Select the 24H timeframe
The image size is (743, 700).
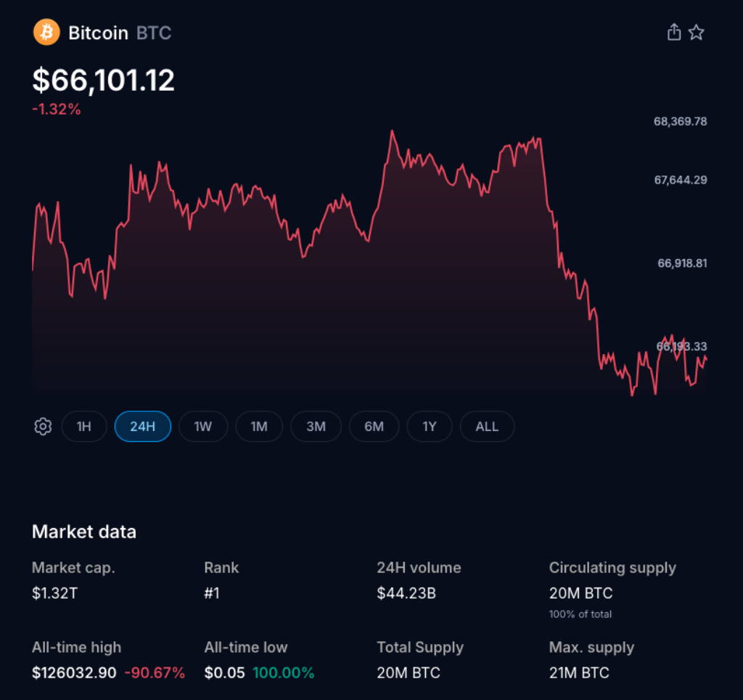pos(143,427)
